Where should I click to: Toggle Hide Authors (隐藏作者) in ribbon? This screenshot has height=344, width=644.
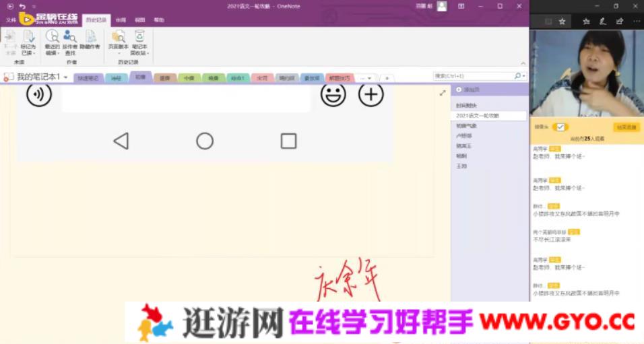coord(90,40)
